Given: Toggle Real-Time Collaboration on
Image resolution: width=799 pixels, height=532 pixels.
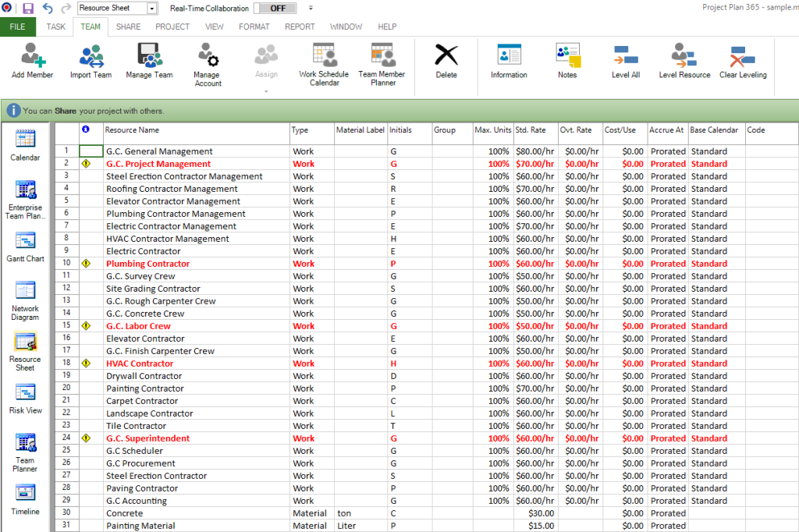Looking at the screenshot, I should click(x=275, y=8).
